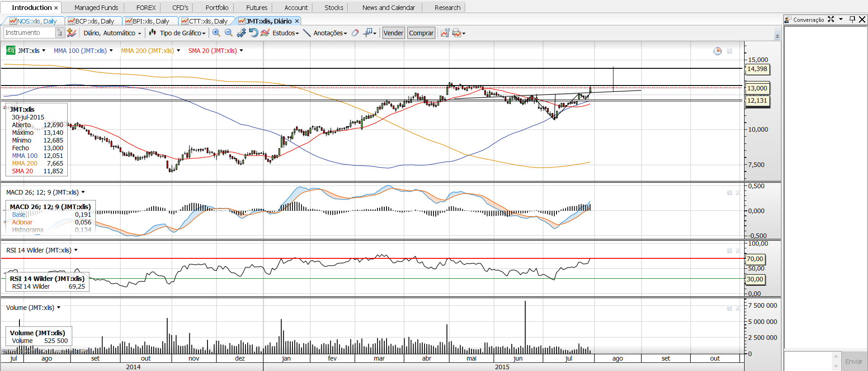Click the zoom in magnifier icon
The height and width of the screenshot is (371, 868).
pos(216,33)
